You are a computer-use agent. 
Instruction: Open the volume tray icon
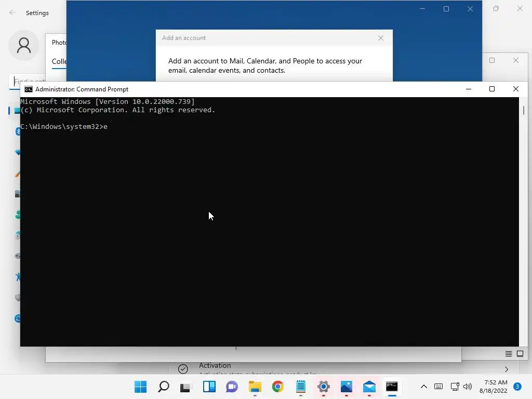[x=468, y=387]
